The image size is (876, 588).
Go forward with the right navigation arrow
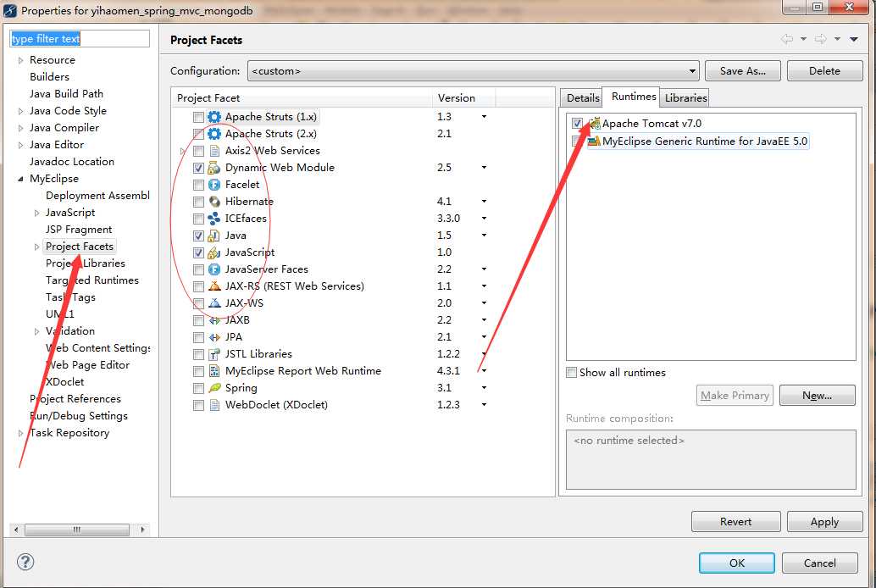tap(820, 39)
